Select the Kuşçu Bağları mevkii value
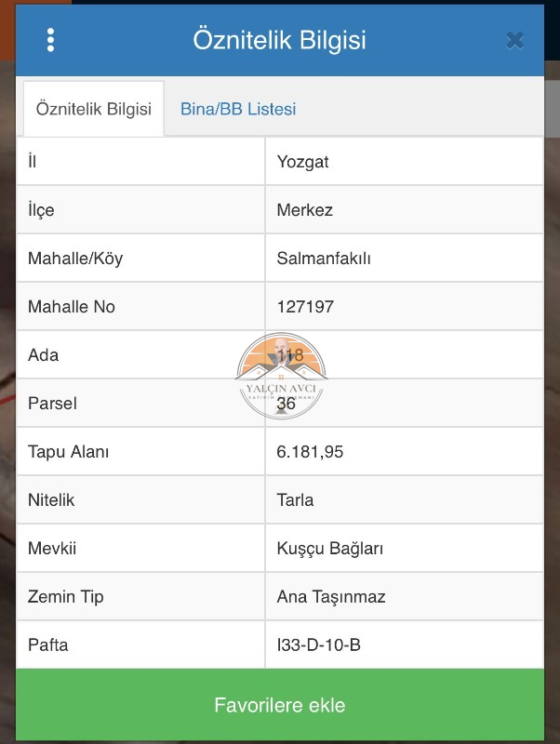The width and height of the screenshot is (560, 744). tap(330, 549)
